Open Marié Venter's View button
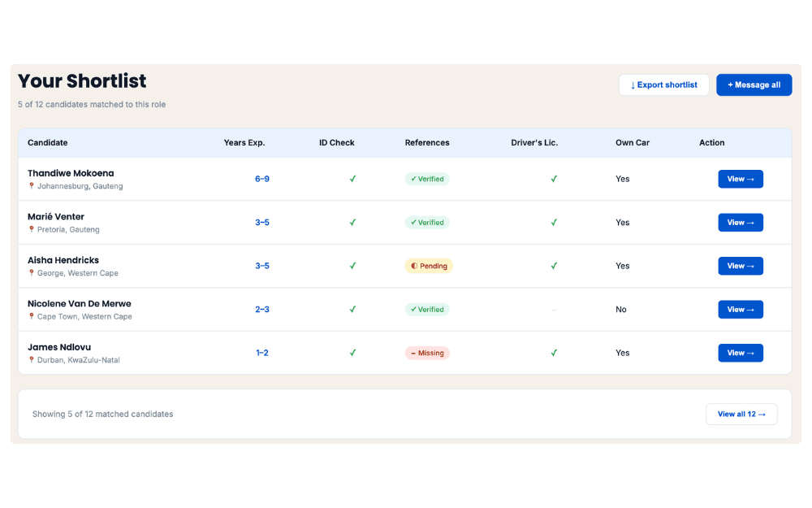The height and width of the screenshot is (508, 812). click(x=741, y=223)
